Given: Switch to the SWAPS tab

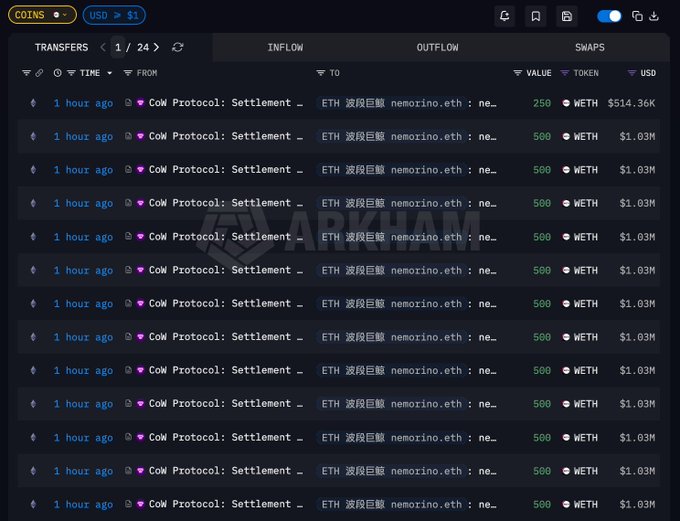Looking at the screenshot, I should (589, 47).
